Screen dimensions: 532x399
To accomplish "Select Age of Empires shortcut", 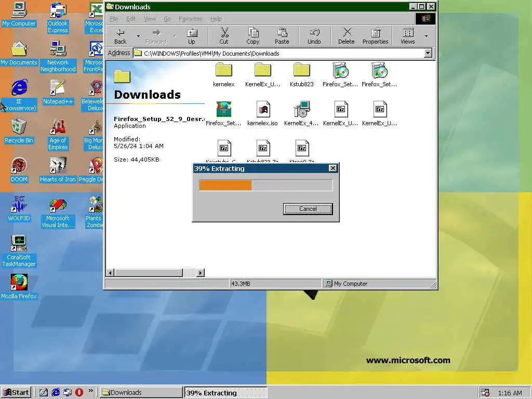I will click(58, 135).
